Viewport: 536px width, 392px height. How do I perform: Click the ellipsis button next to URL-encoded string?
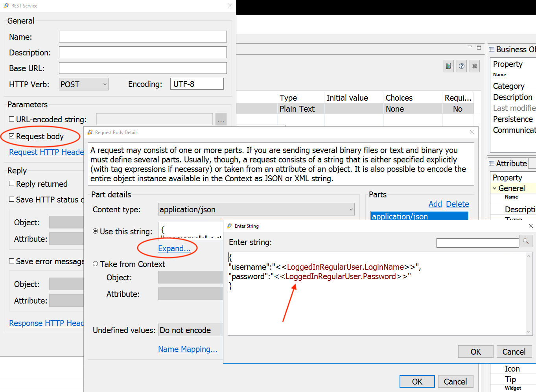221,119
